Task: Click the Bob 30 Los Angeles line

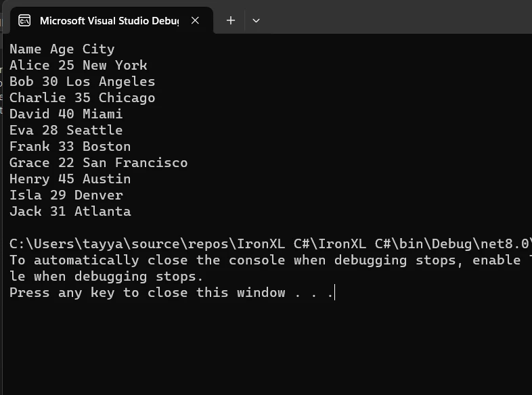Action: point(83,82)
